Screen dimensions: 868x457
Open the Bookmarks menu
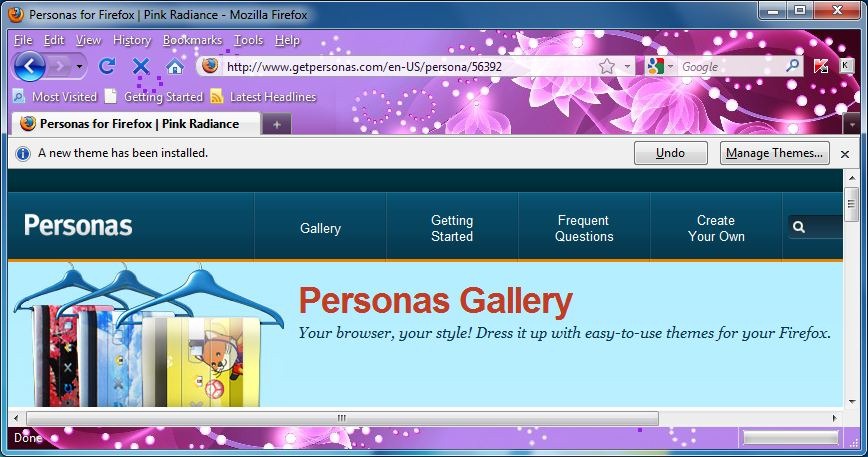click(x=192, y=40)
